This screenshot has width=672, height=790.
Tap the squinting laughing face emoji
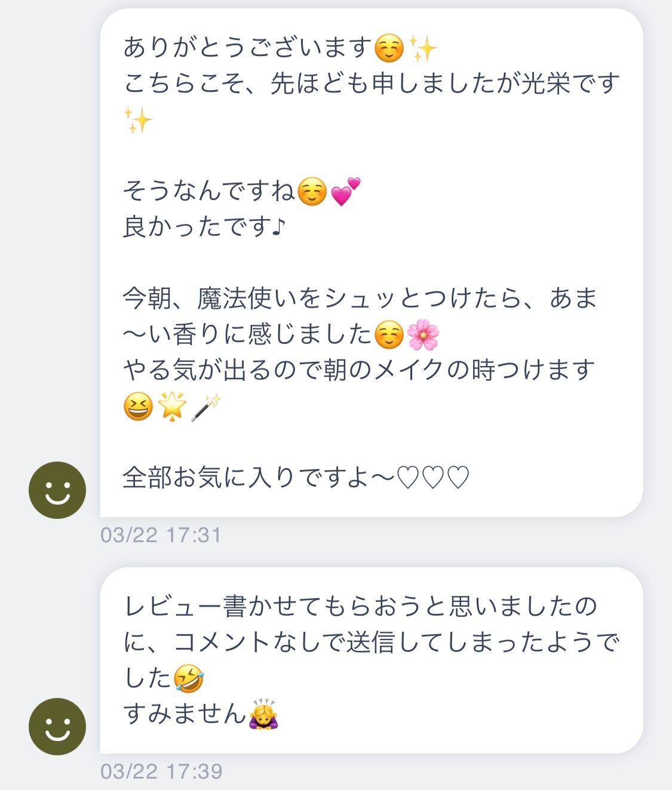pyautogui.click(x=138, y=407)
